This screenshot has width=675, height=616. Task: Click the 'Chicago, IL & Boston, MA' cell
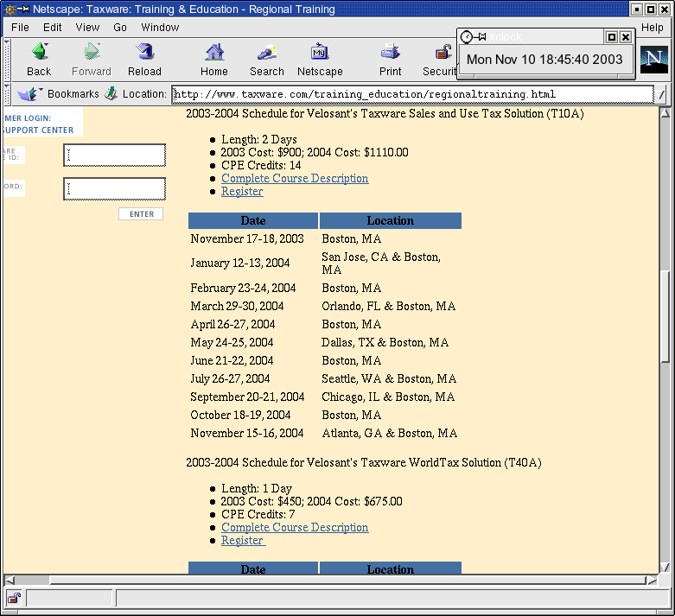388,397
